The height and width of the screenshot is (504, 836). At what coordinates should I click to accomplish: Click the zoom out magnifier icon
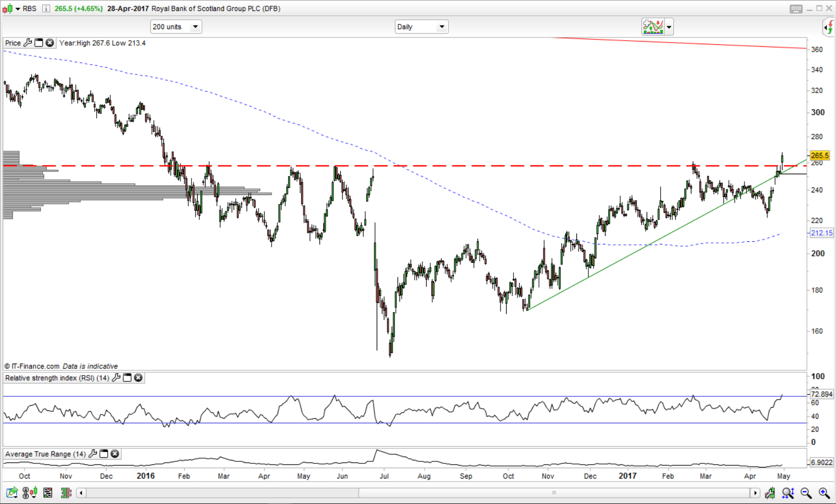(x=806, y=493)
